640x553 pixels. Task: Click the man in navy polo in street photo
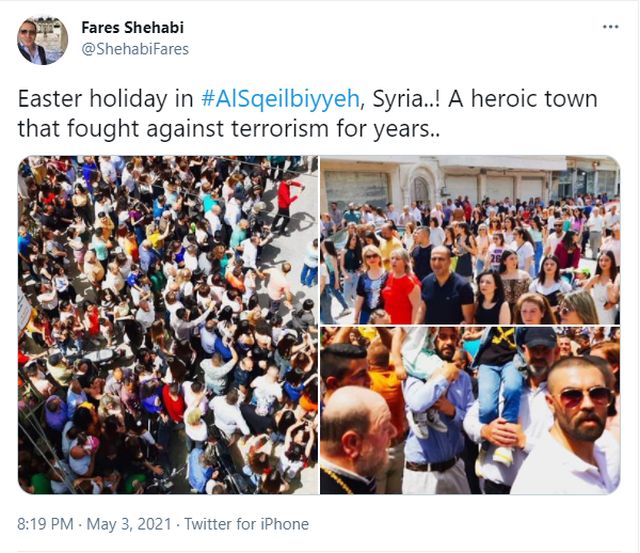coord(446,285)
